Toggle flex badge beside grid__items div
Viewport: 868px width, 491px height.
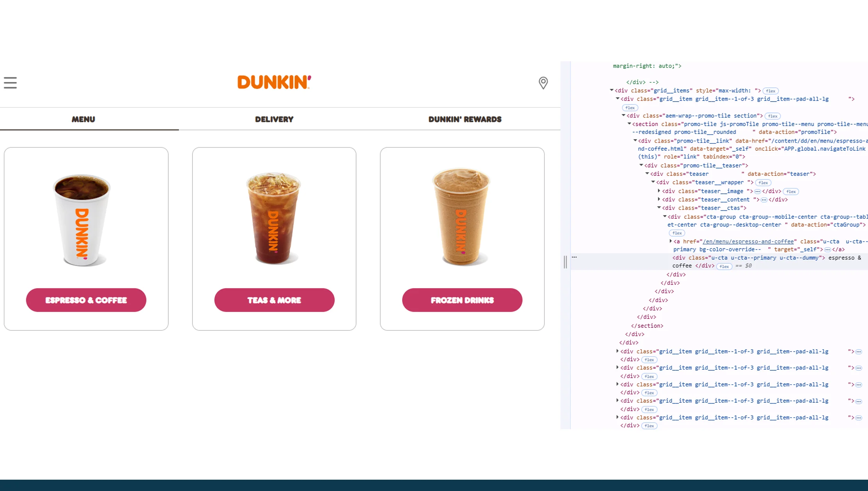tap(770, 91)
